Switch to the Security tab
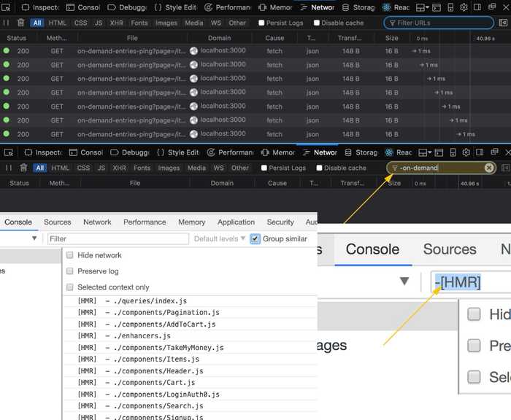Image resolution: width=511 pixels, height=420 pixels. (x=280, y=222)
